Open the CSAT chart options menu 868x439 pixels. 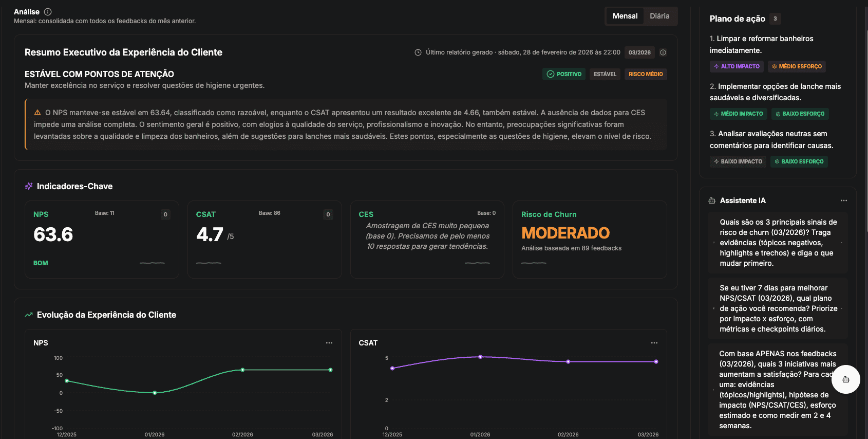pos(654,343)
